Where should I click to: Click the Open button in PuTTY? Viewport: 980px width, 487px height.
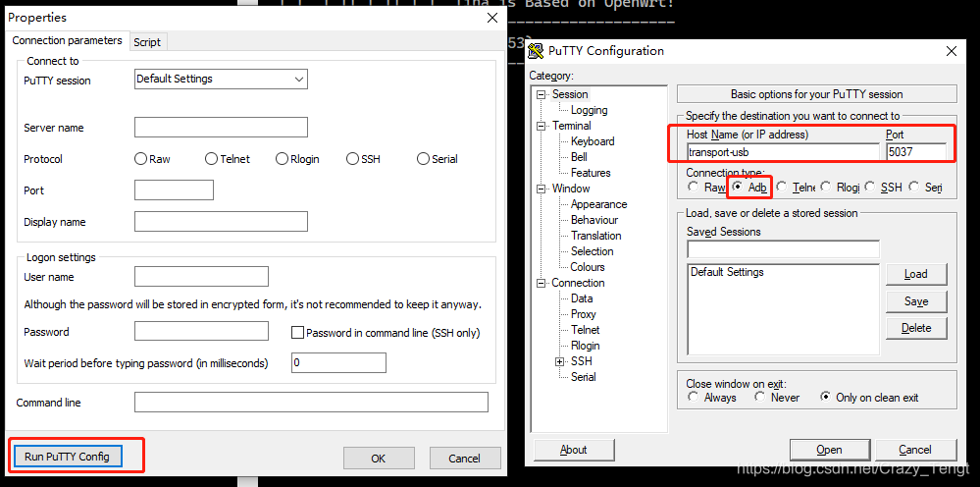829,450
